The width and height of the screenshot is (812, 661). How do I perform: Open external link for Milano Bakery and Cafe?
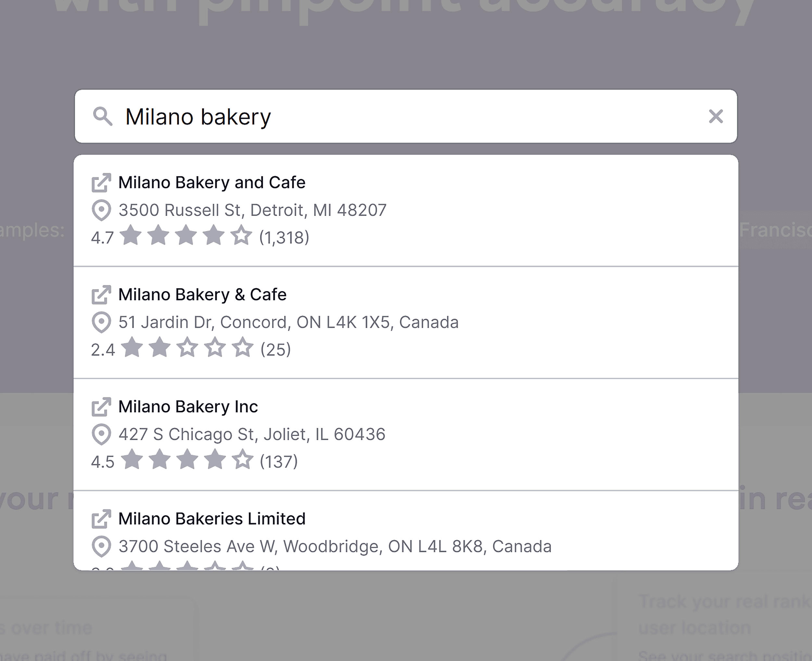(101, 183)
